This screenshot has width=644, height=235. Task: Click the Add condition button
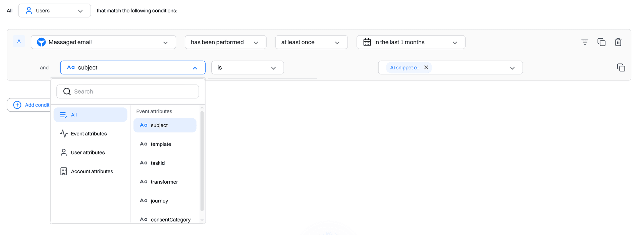[x=29, y=105]
